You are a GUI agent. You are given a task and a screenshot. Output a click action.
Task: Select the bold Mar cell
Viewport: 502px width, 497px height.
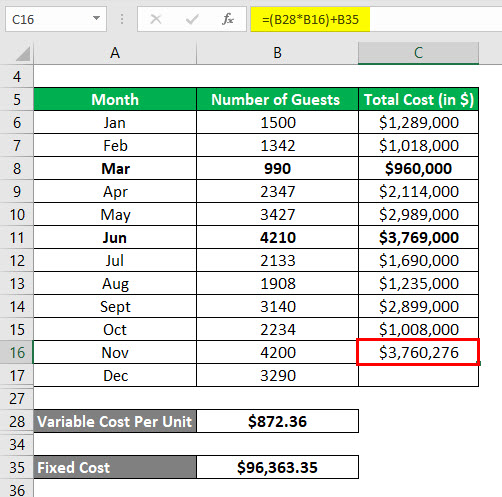pyautogui.click(x=115, y=168)
